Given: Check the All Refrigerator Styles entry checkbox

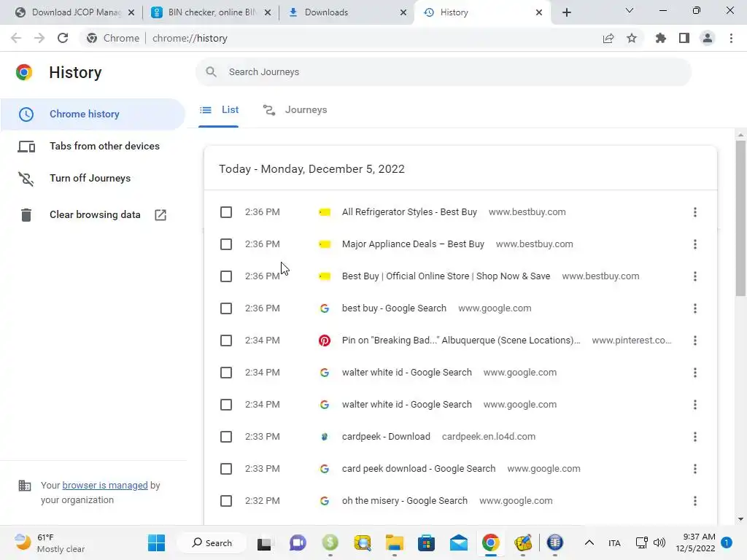Looking at the screenshot, I should click(x=226, y=212).
